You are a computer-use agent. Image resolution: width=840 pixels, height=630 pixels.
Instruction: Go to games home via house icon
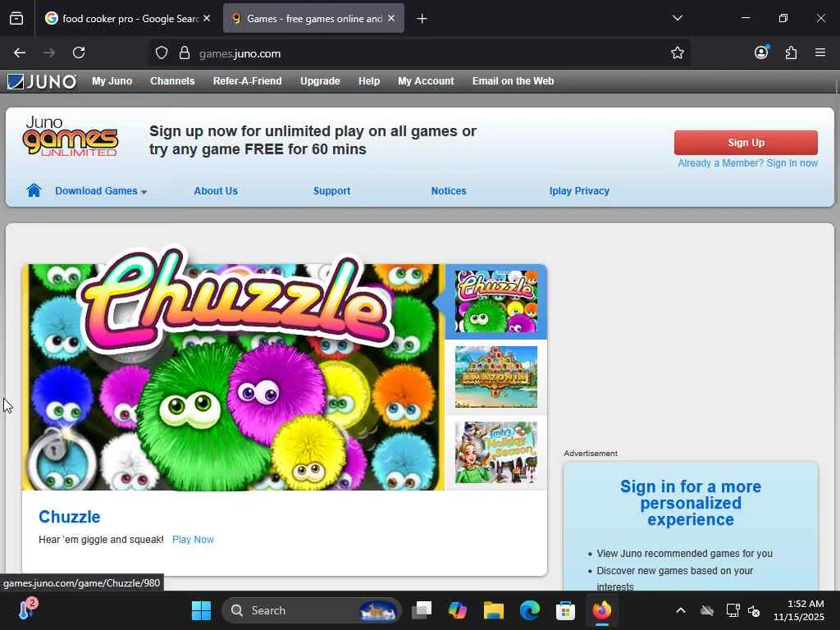point(34,190)
